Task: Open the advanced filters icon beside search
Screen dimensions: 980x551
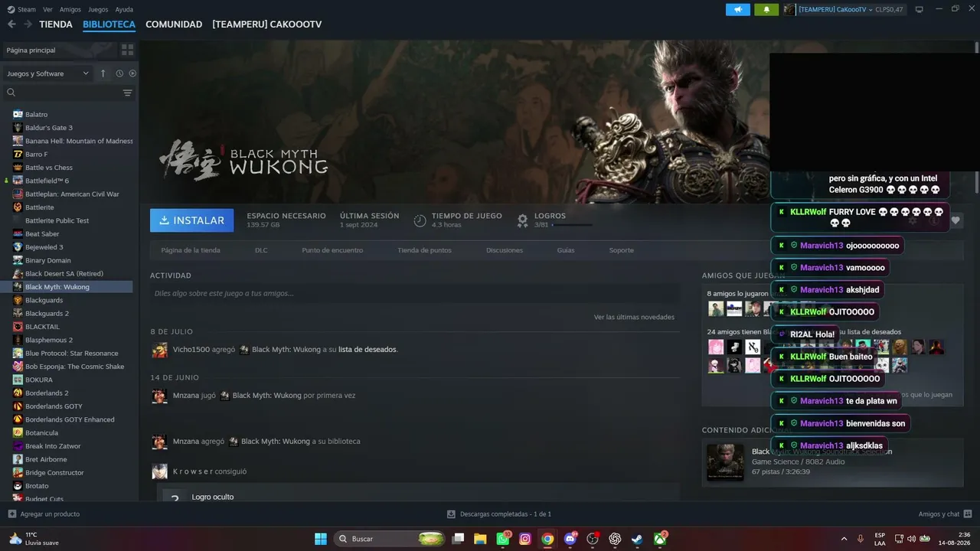Action: 128,93
